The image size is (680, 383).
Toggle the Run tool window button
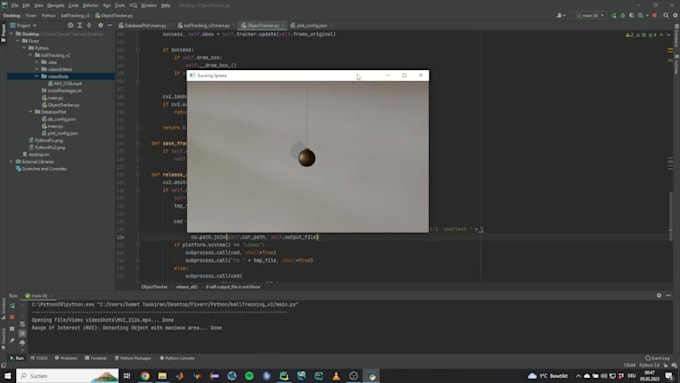pos(17,358)
